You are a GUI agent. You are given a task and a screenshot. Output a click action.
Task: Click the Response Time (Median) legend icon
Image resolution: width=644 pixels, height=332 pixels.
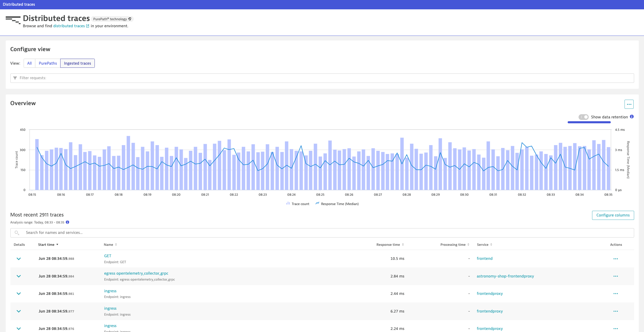click(x=317, y=204)
